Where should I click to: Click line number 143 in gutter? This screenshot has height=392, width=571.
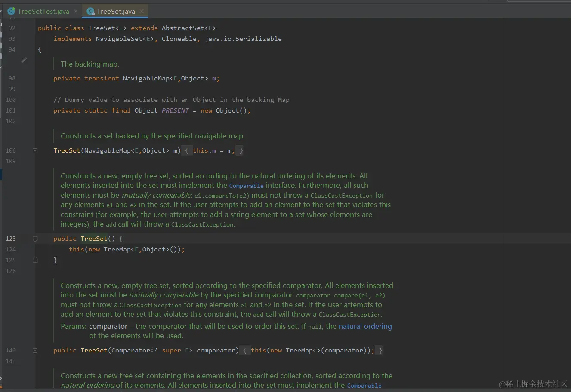coord(11,361)
